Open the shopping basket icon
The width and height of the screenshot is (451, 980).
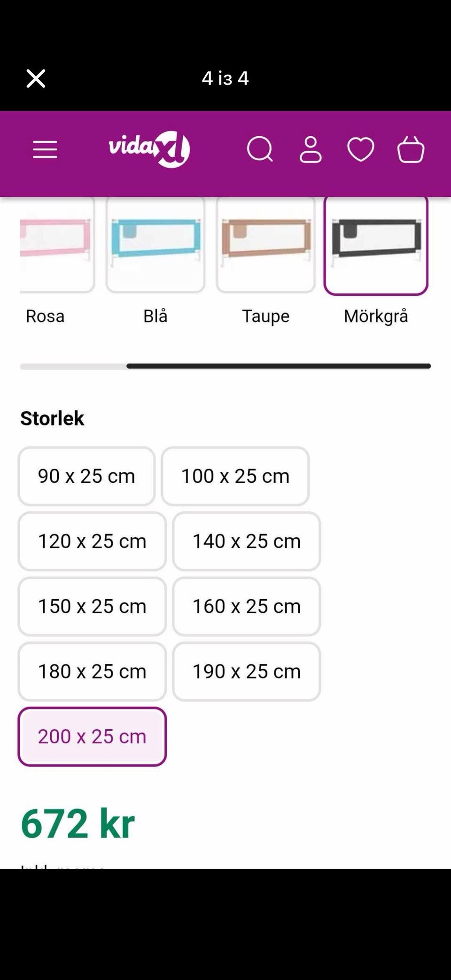[411, 150]
